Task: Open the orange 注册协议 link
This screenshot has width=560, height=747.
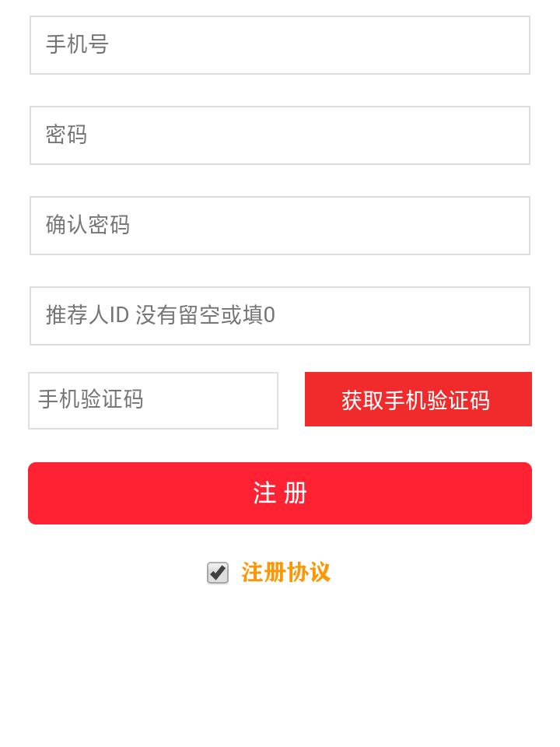Action: pos(285,573)
